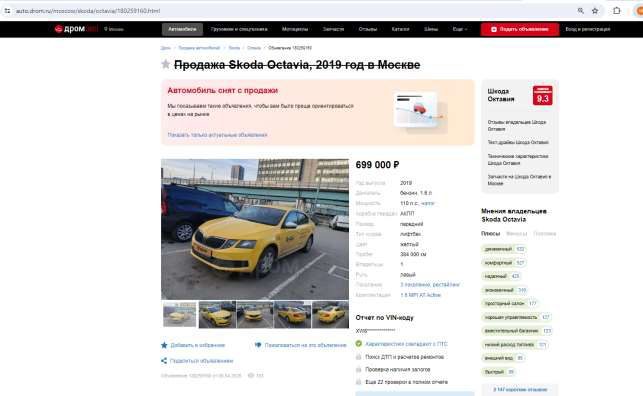
Task: Click the thumbs-down complaint icon
Action: click(258, 345)
